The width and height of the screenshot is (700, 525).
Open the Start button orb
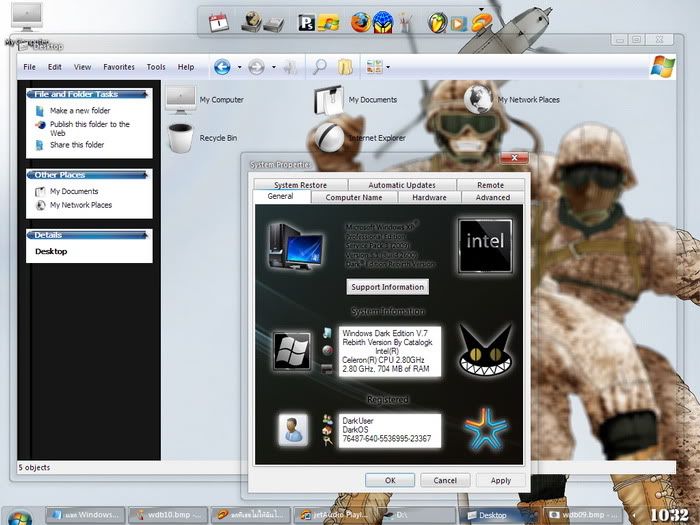(19, 518)
